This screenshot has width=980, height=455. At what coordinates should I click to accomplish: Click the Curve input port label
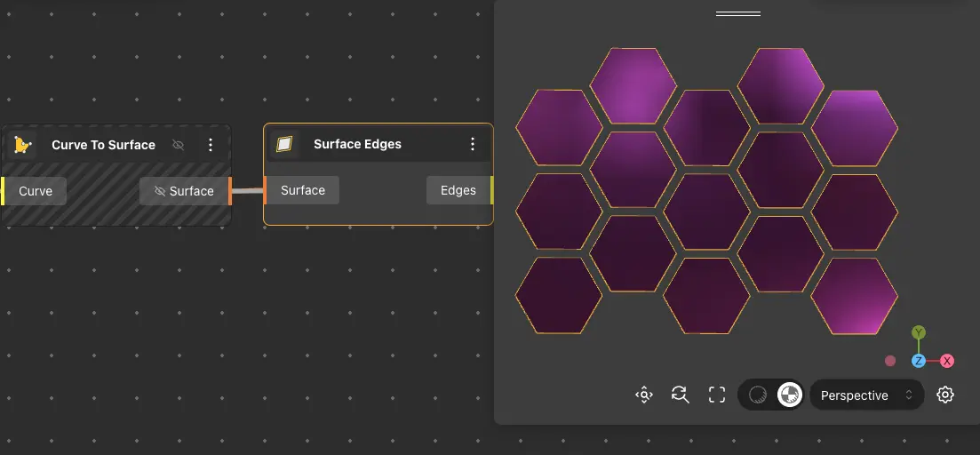pyautogui.click(x=36, y=191)
